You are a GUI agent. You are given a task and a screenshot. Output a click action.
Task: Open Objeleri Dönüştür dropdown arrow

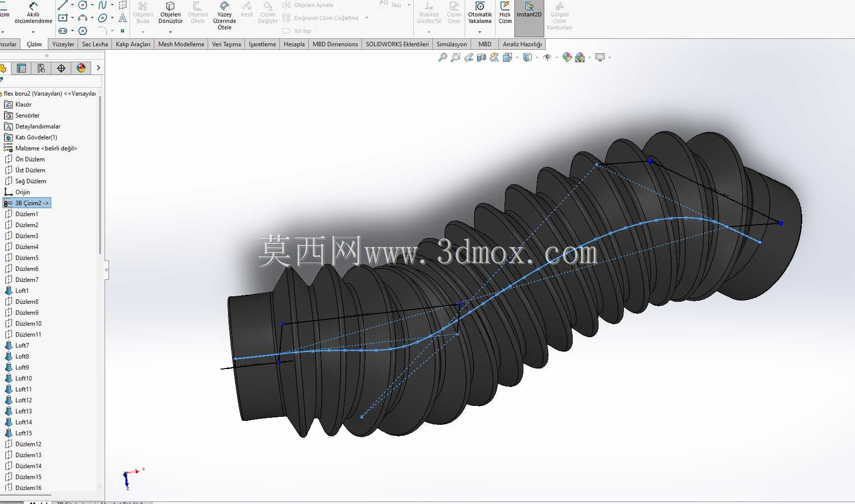click(x=170, y=32)
